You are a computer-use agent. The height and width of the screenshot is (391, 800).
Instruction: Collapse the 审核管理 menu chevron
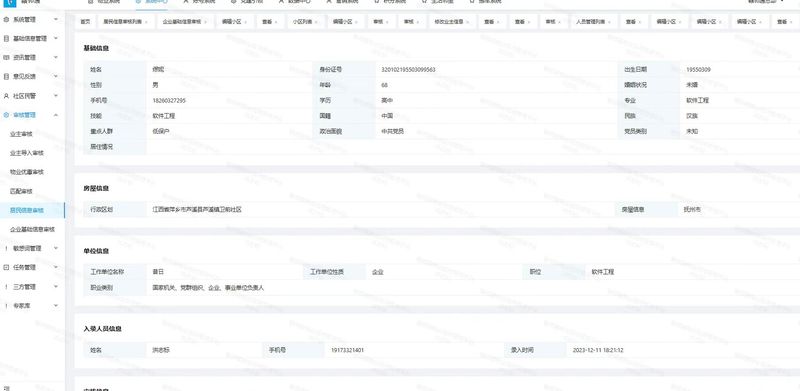(x=56, y=115)
